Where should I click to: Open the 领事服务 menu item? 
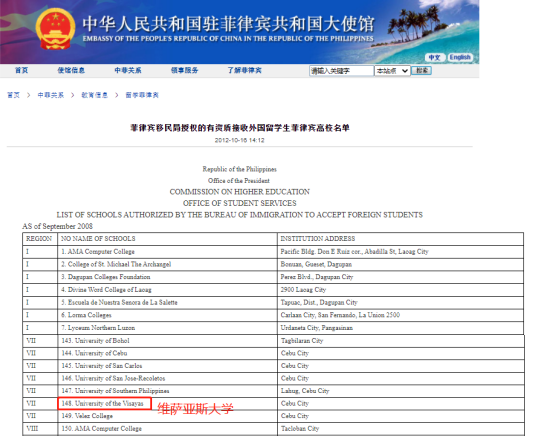[184, 70]
